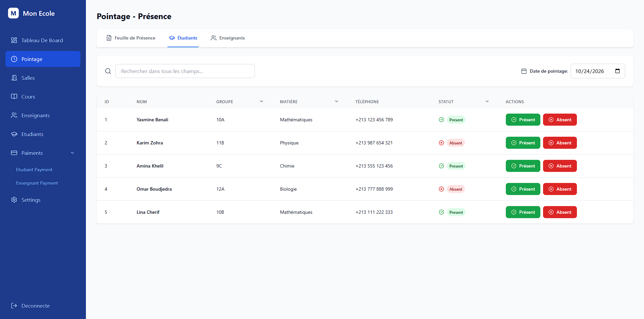Mark Omar Boudjedra as Absent
Screen dimensions: 644x319
pyautogui.click(x=560, y=189)
